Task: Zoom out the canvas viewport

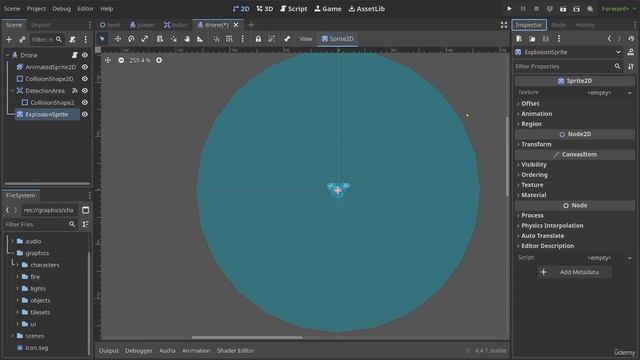Action: (x=121, y=60)
